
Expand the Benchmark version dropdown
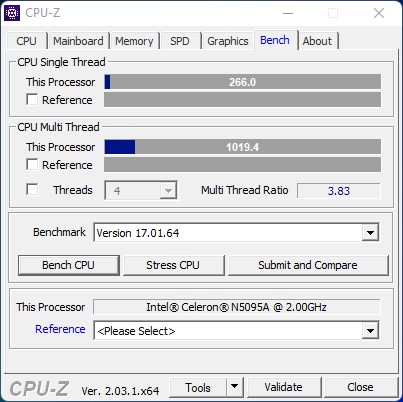[370, 232]
